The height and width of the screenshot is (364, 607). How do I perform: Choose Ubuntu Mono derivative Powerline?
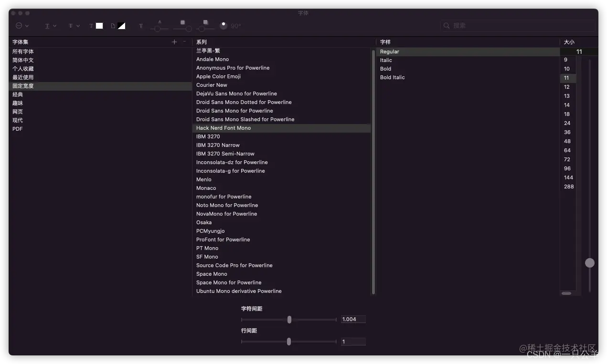point(282,291)
